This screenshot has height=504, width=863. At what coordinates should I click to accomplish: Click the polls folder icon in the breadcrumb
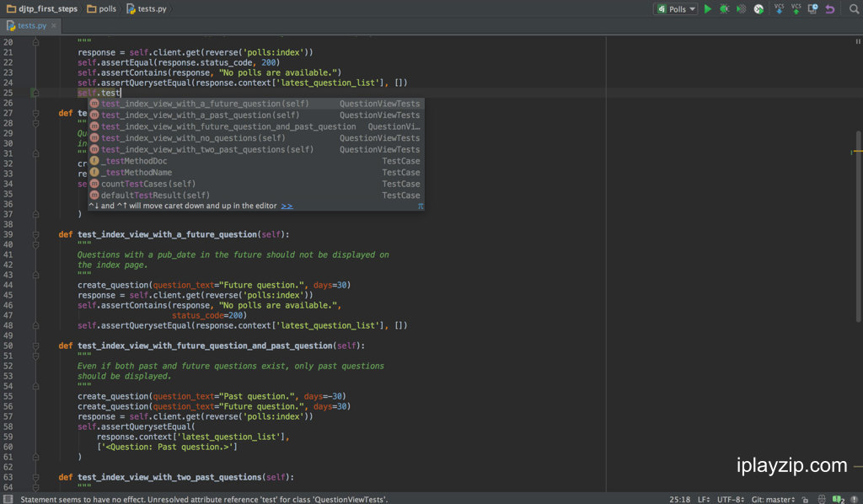click(x=92, y=8)
